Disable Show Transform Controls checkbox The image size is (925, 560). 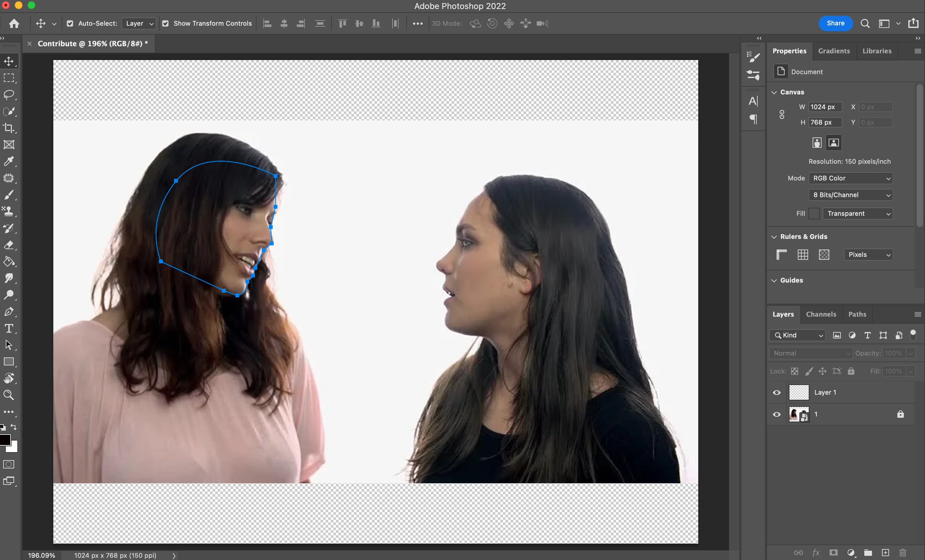tap(165, 24)
